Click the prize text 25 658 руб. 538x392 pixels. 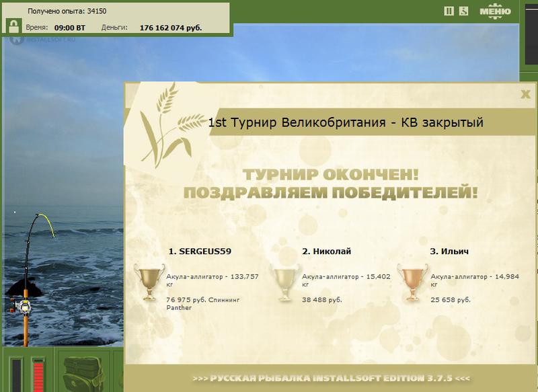[x=451, y=300]
